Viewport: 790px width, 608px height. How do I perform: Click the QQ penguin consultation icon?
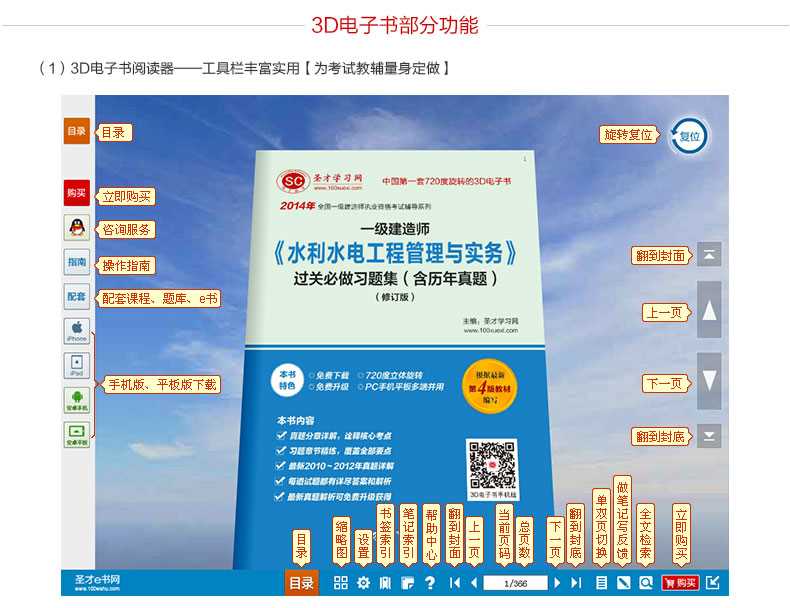(x=77, y=228)
